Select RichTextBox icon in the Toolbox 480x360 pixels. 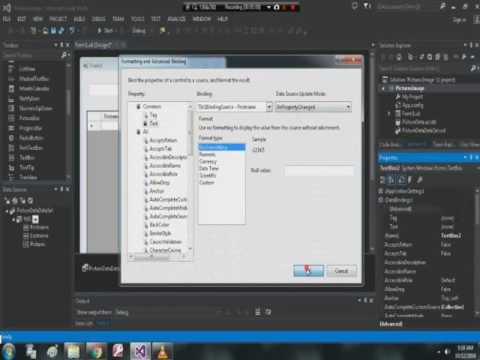click(12, 148)
